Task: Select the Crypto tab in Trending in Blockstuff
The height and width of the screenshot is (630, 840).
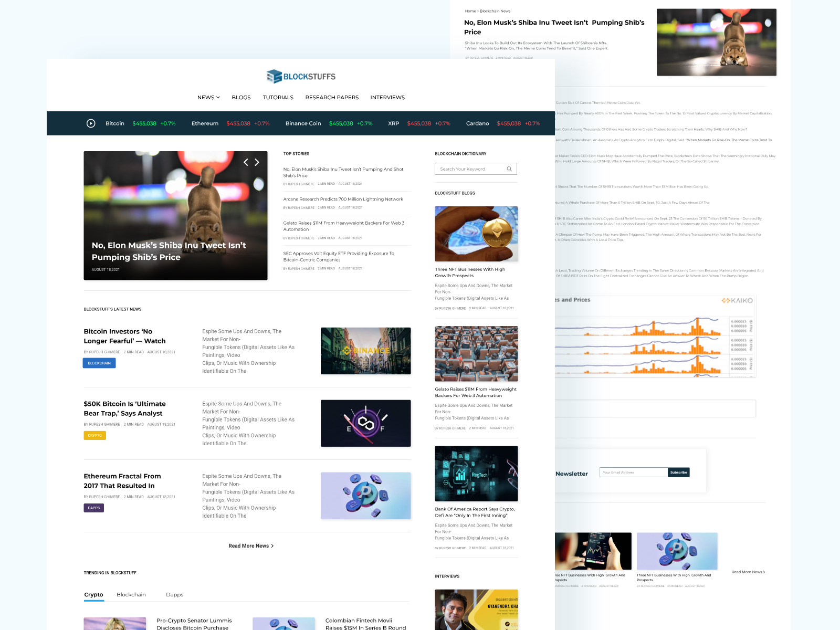Action: (x=93, y=594)
